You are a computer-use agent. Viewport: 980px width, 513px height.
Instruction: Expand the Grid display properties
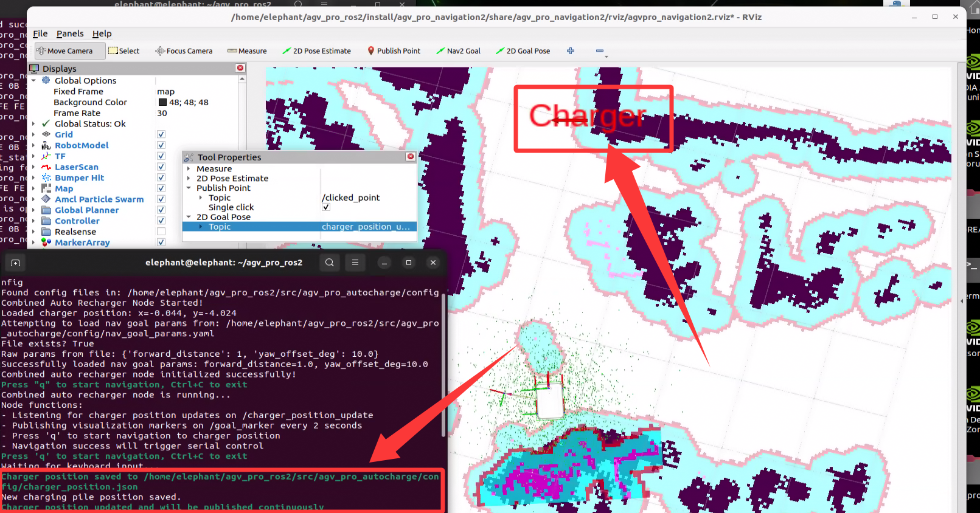pos(33,134)
